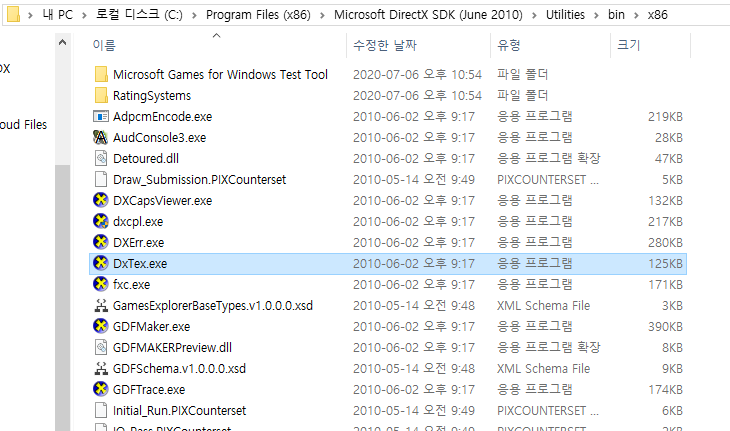Click the RatingSystems folder icon
730x431 pixels.
(101, 95)
